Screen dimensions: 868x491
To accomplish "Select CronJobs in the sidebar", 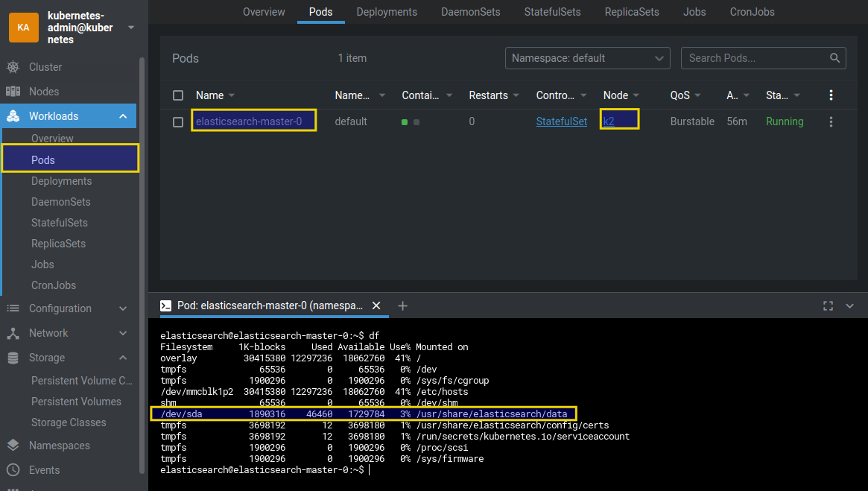I will tap(54, 285).
